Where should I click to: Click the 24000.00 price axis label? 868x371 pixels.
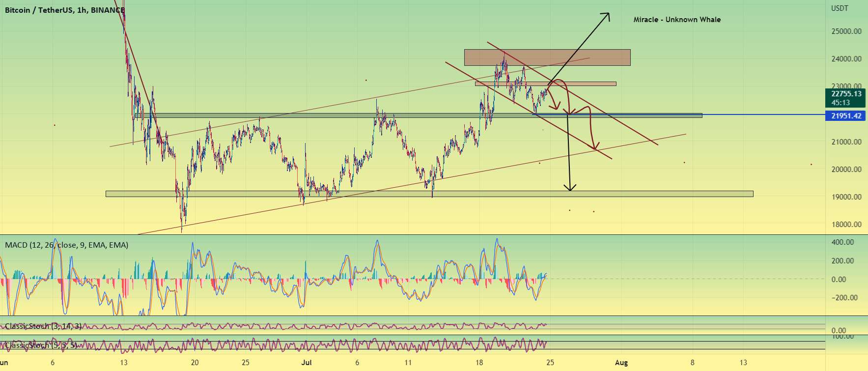click(846, 58)
